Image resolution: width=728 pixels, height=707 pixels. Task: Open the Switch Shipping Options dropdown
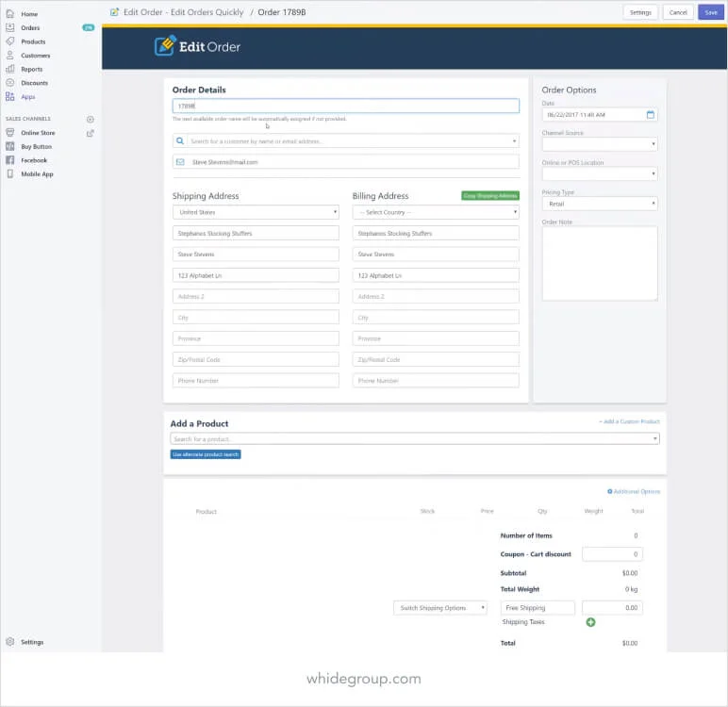tap(439, 608)
